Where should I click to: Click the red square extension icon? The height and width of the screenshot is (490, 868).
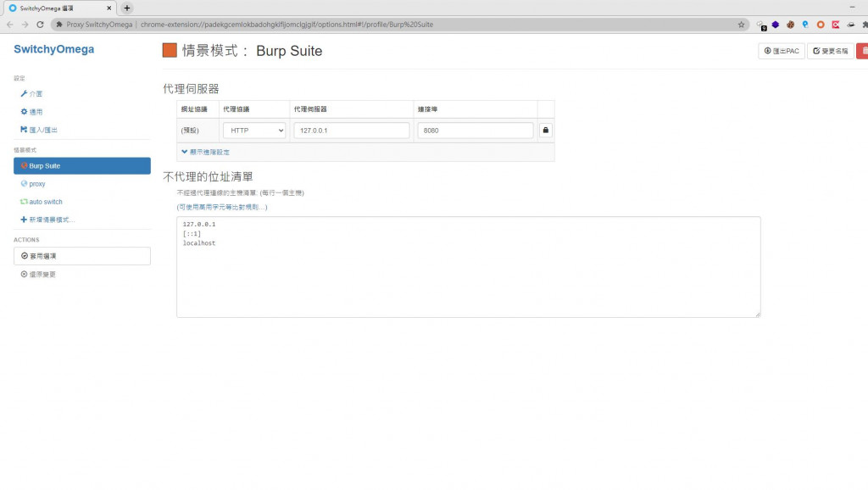(835, 25)
